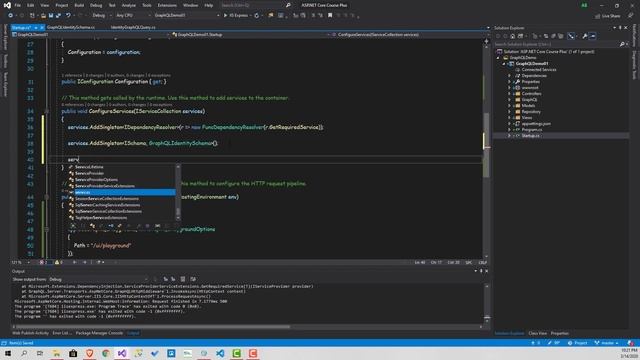
Task: Open the GraphQLDemo01.Startup class navigation dropdown
Action: (251, 35)
